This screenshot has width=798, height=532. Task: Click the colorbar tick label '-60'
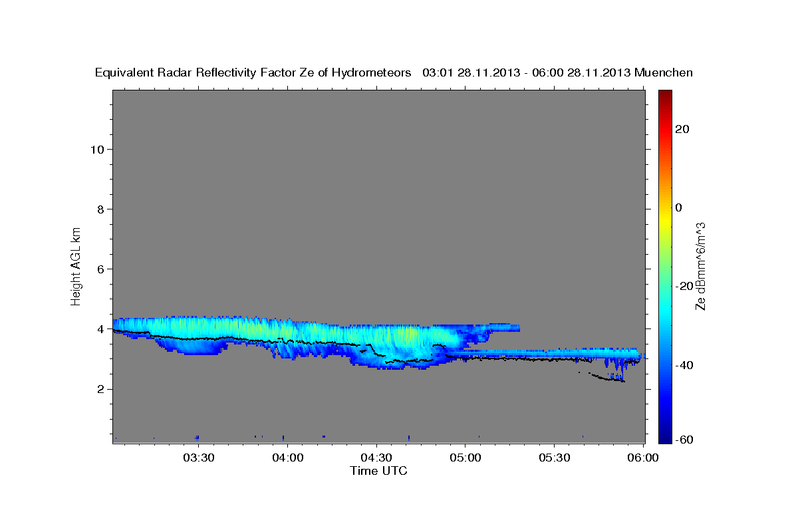coord(684,440)
